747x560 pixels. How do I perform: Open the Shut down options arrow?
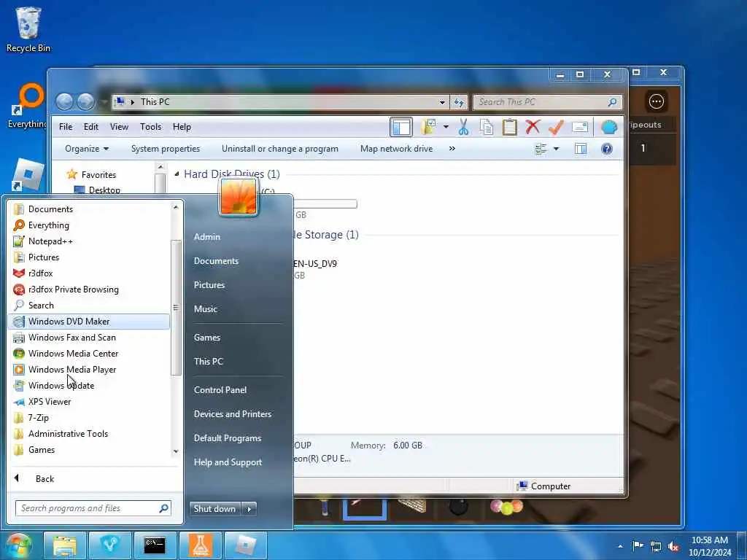(249, 509)
